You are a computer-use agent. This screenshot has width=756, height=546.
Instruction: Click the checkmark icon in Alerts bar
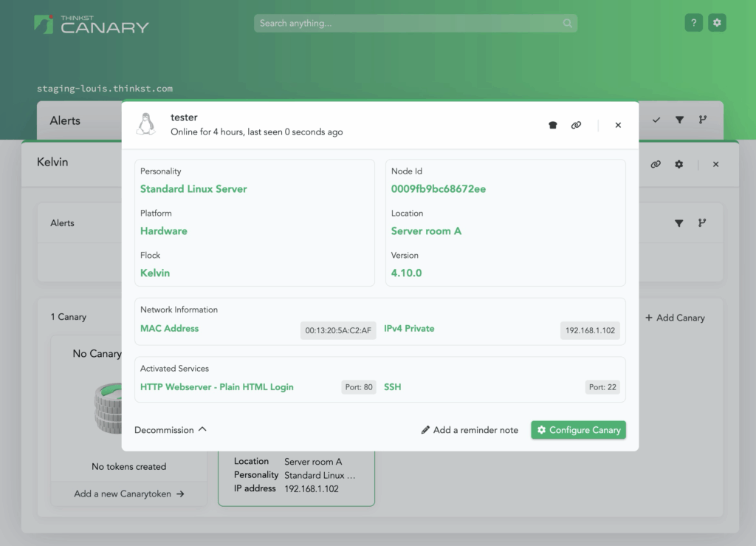coord(656,120)
